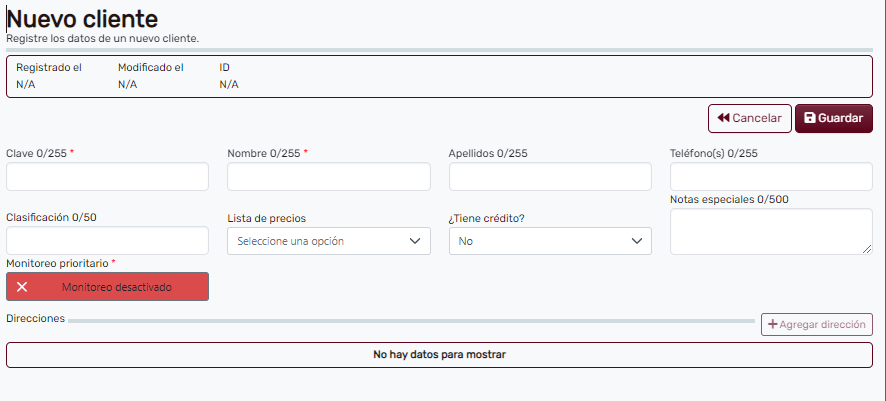The height and width of the screenshot is (401, 886).
Task: Click the Agregar dirección button
Action: [816, 325]
